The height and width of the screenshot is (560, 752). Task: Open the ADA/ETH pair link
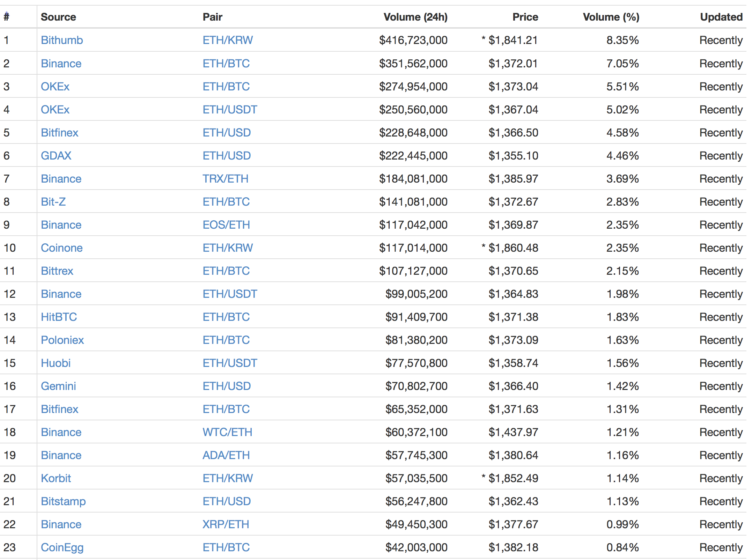coord(226,455)
